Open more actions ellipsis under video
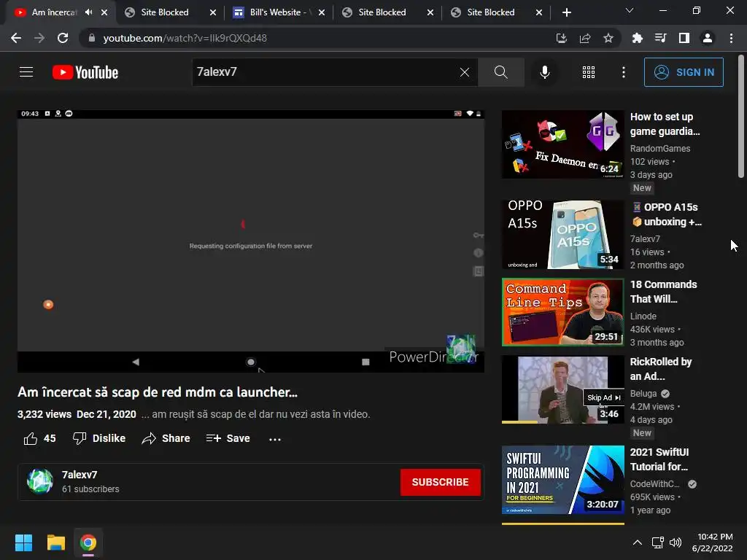Screen dimensions: 747x560 pos(275,439)
